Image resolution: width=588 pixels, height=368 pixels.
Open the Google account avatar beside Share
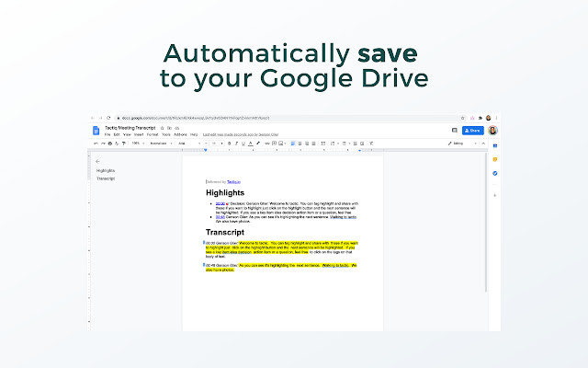pyautogui.click(x=492, y=131)
